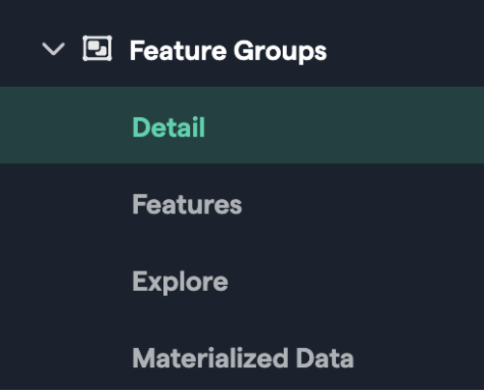Click the overlapping-squares icon next to Feature Groups
The image size is (484, 390).
97,49
